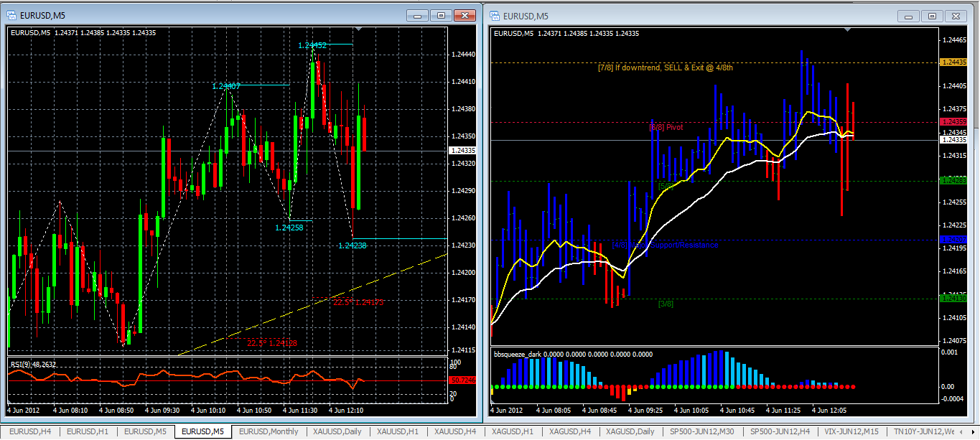Click the white 1.24335 price tag in right chart

coord(954,139)
